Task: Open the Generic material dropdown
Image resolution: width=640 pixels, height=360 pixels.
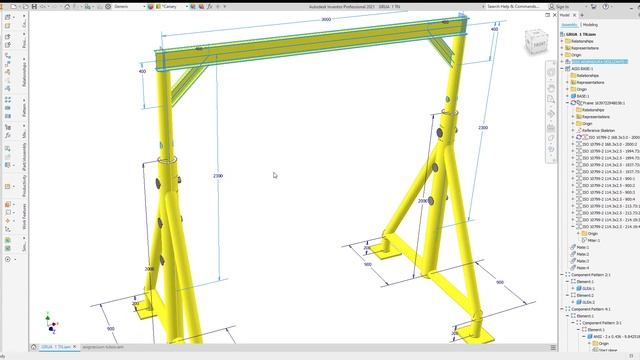Action: (130, 7)
